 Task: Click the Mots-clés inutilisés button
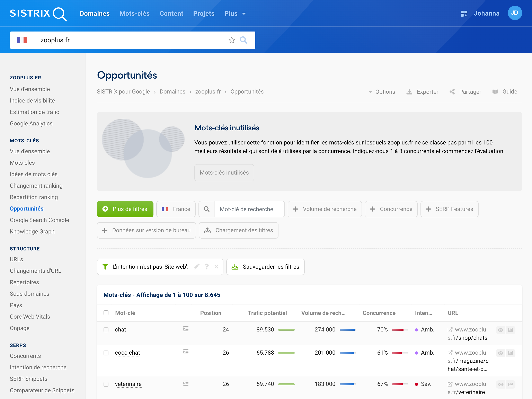(x=224, y=173)
